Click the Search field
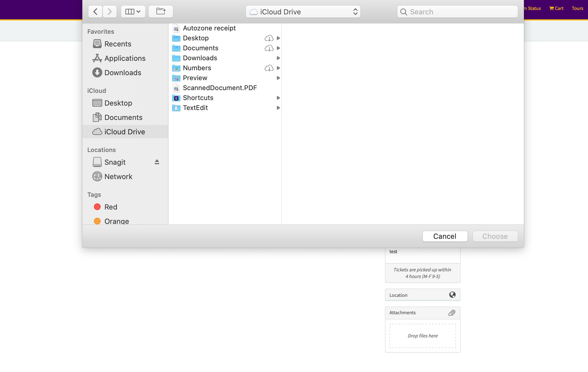Image resolution: width=588 pixels, height=372 pixels. point(457,12)
